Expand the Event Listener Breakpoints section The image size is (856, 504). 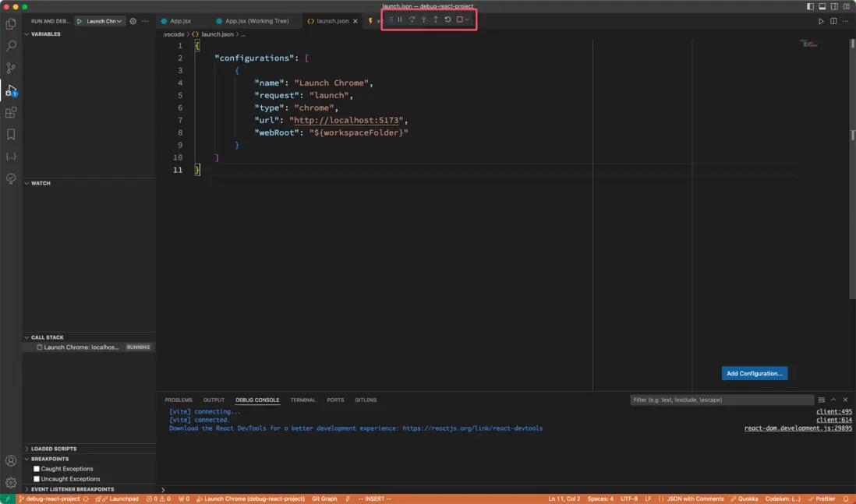tap(72, 489)
